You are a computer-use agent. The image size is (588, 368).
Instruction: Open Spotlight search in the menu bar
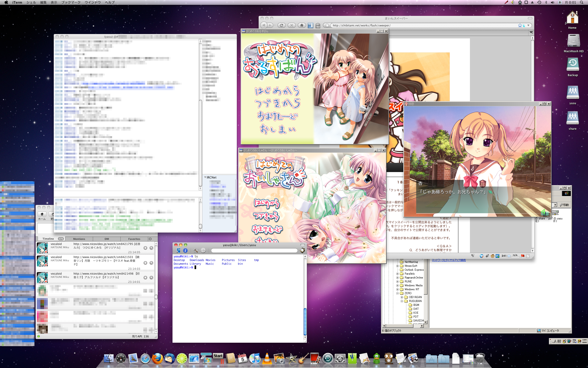581,3
